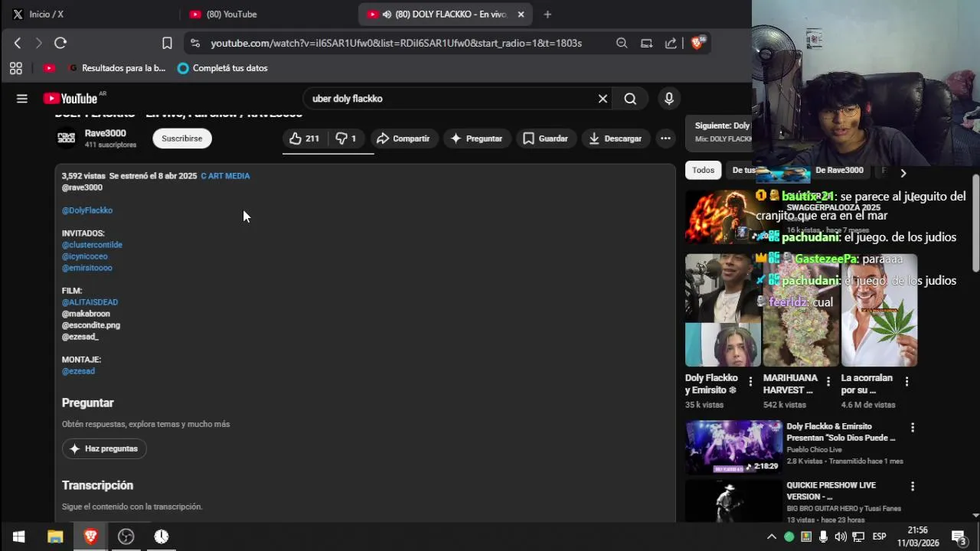Open Resultados para la b... bookmark

[x=116, y=68]
